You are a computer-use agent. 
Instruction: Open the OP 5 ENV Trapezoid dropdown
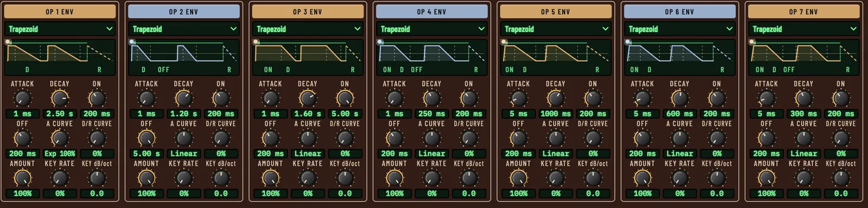click(556, 29)
